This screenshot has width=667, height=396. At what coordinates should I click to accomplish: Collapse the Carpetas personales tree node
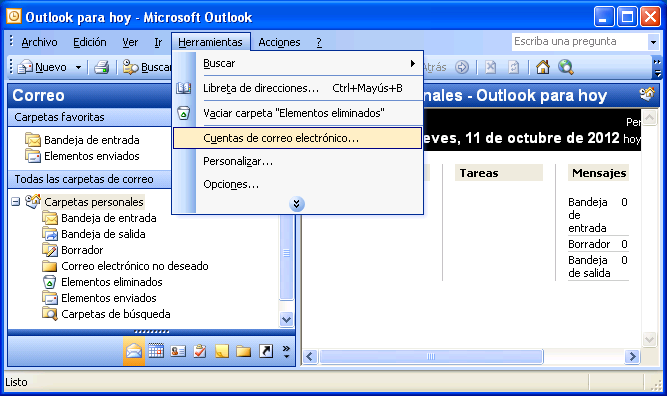(x=16, y=202)
